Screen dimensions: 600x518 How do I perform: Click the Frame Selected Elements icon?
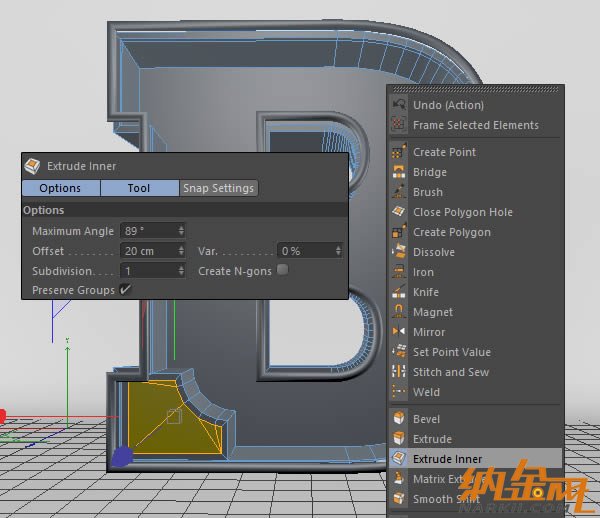[399, 124]
